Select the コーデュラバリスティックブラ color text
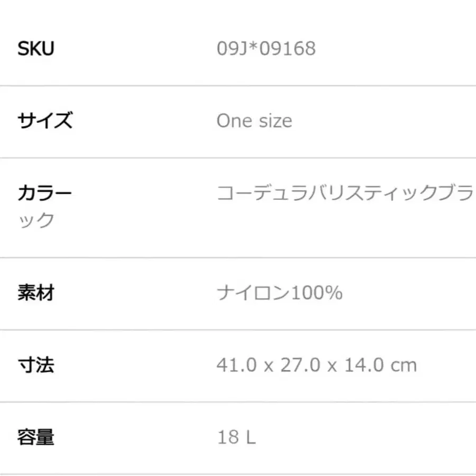The width and height of the screenshot is (476, 476). tap(345, 194)
